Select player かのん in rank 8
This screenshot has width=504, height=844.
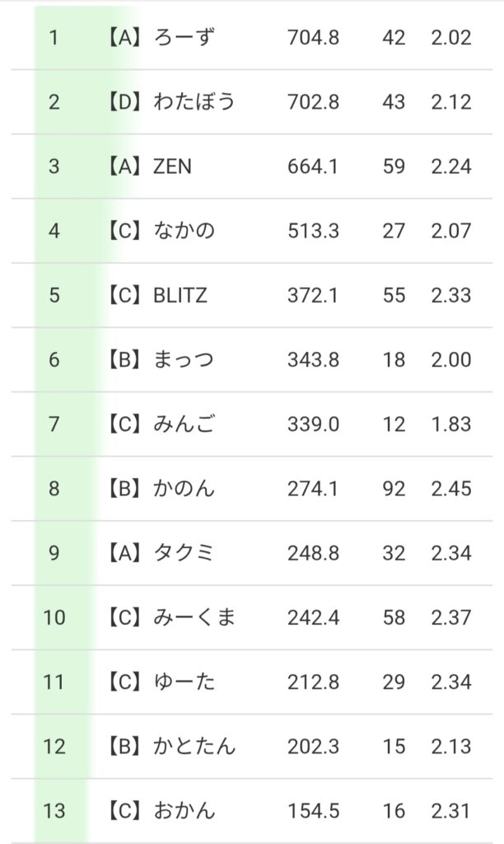(x=184, y=489)
